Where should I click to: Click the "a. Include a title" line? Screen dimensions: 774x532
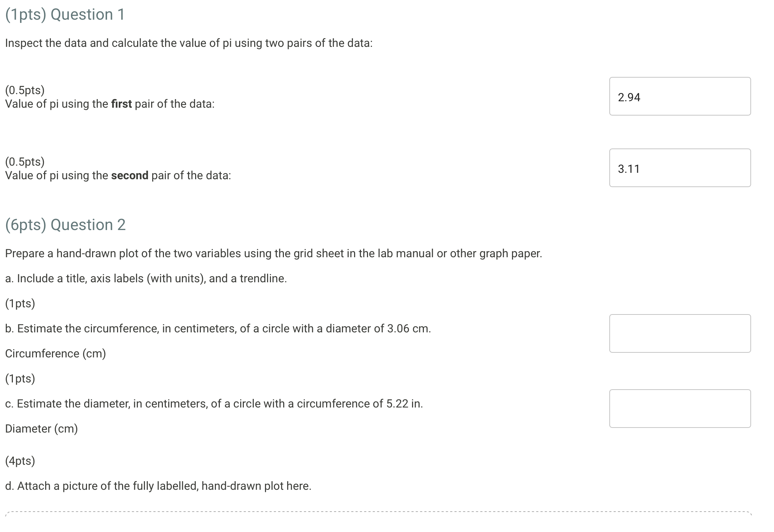coord(146,278)
